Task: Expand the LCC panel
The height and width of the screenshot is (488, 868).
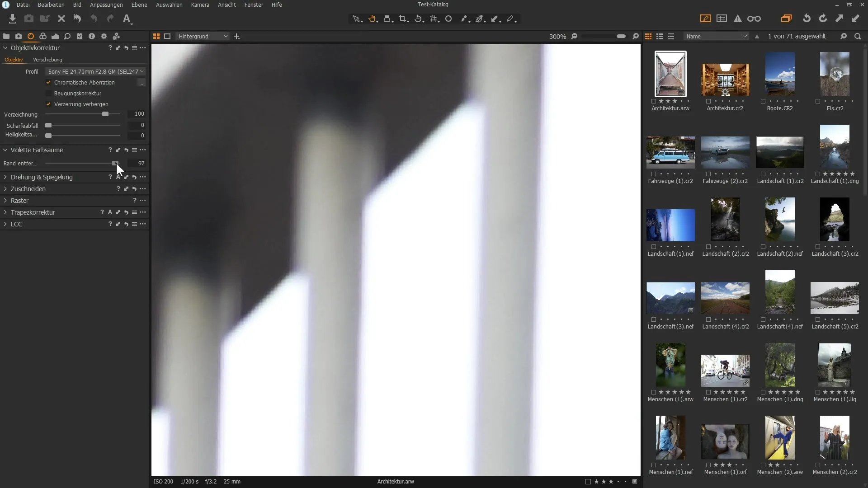Action: [x=5, y=224]
